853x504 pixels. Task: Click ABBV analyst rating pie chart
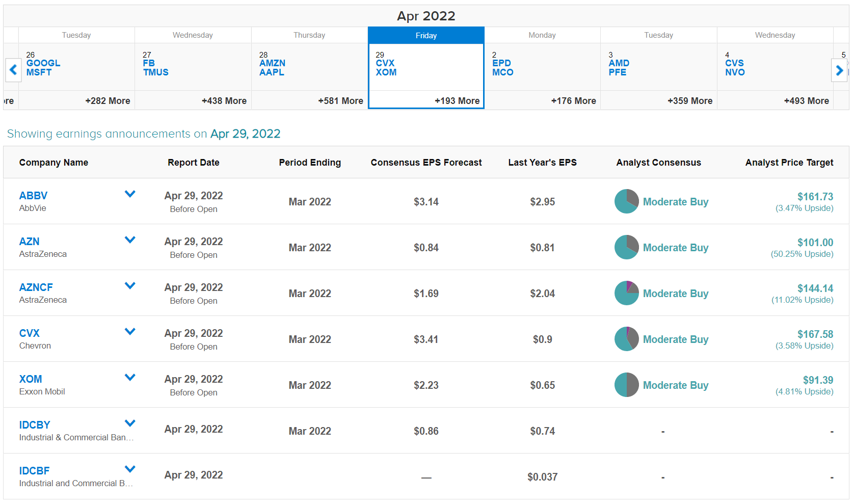pyautogui.click(x=626, y=201)
